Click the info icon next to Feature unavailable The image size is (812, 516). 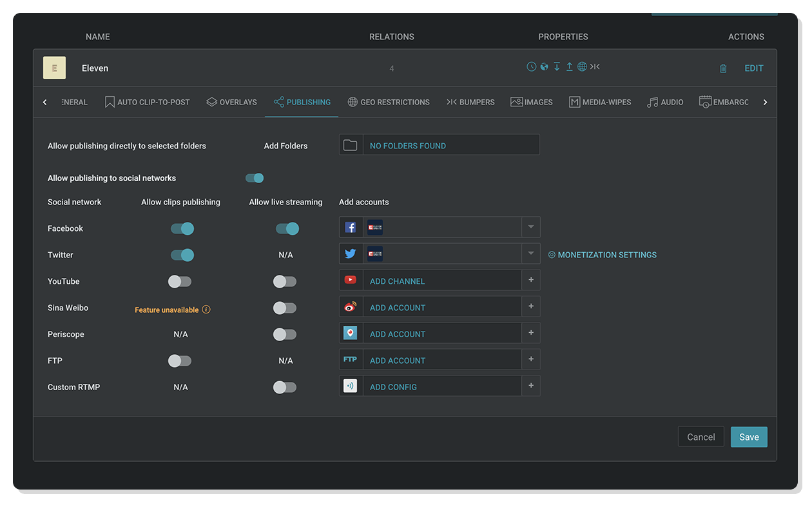point(206,310)
